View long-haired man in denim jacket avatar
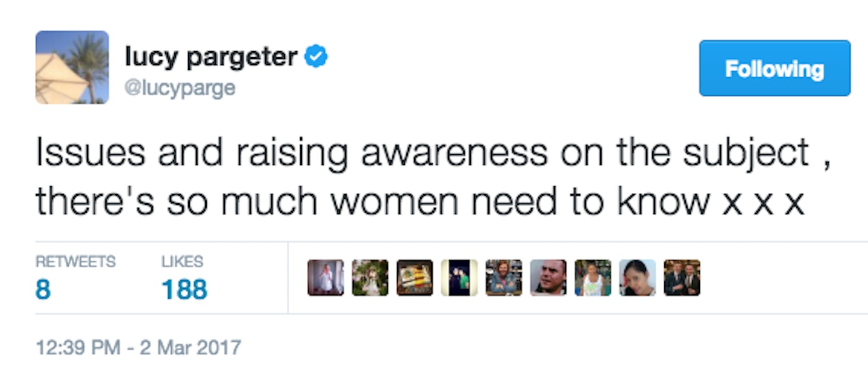Image resolution: width=868 pixels, height=373 pixels. point(504,278)
